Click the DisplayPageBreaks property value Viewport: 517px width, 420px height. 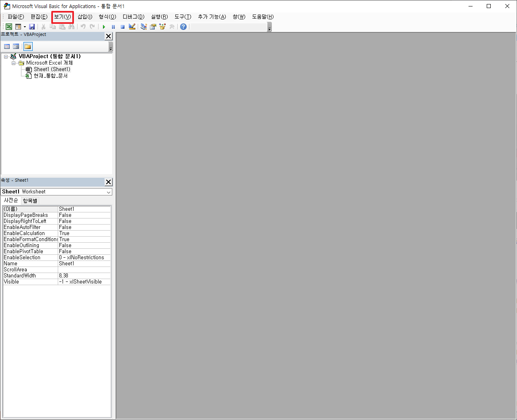pos(84,215)
